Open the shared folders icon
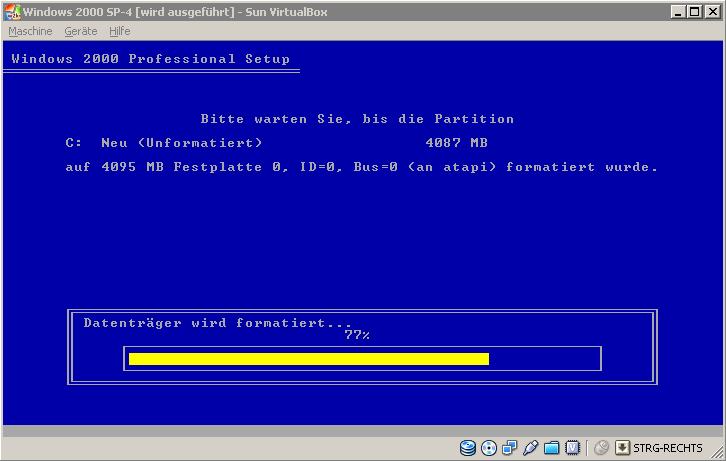Screen dimensions: 726x461 pyautogui.click(x=551, y=448)
